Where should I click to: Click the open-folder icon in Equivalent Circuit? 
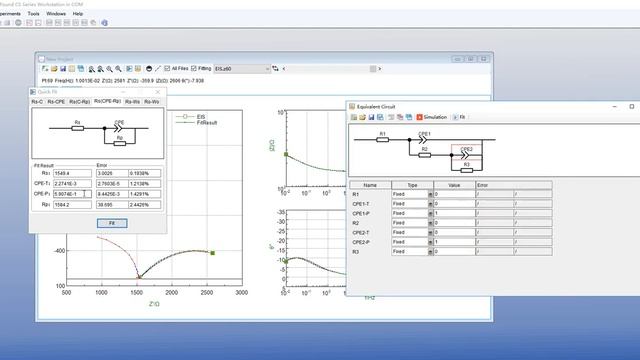tap(362, 117)
